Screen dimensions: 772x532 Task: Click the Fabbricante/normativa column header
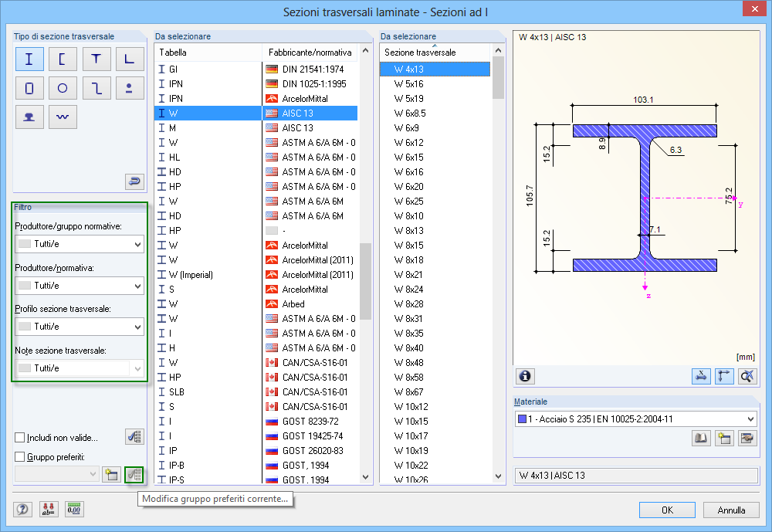[x=310, y=53]
